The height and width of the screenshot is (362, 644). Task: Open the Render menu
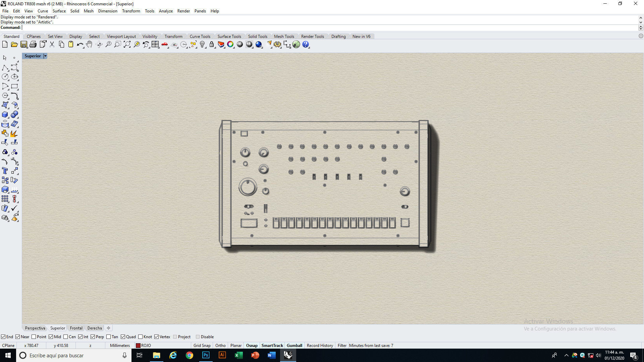183,11
